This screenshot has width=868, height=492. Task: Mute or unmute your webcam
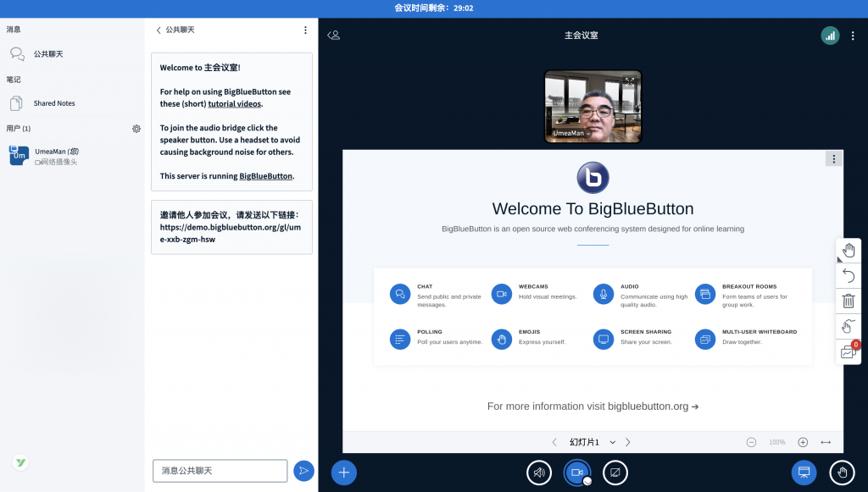pyautogui.click(x=577, y=473)
